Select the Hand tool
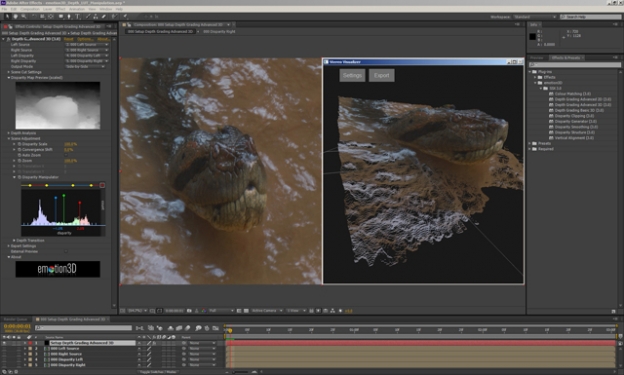Screen dimensions: 624x375 [16, 16]
